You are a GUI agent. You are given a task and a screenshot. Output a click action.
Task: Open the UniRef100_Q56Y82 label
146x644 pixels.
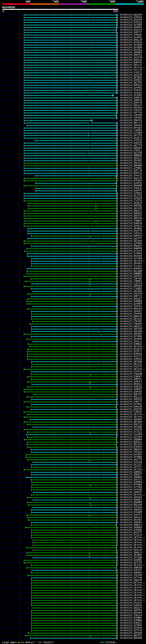click(x=131, y=120)
